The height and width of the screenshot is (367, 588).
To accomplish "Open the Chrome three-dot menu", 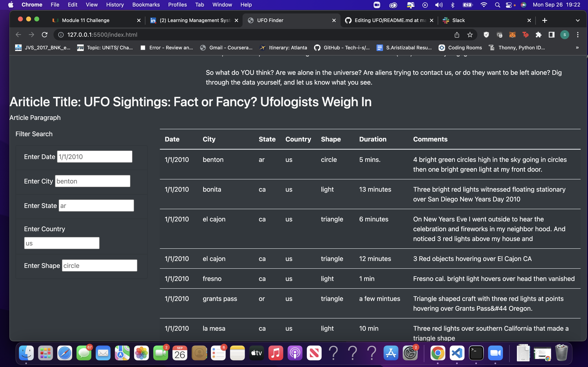I will click(578, 35).
